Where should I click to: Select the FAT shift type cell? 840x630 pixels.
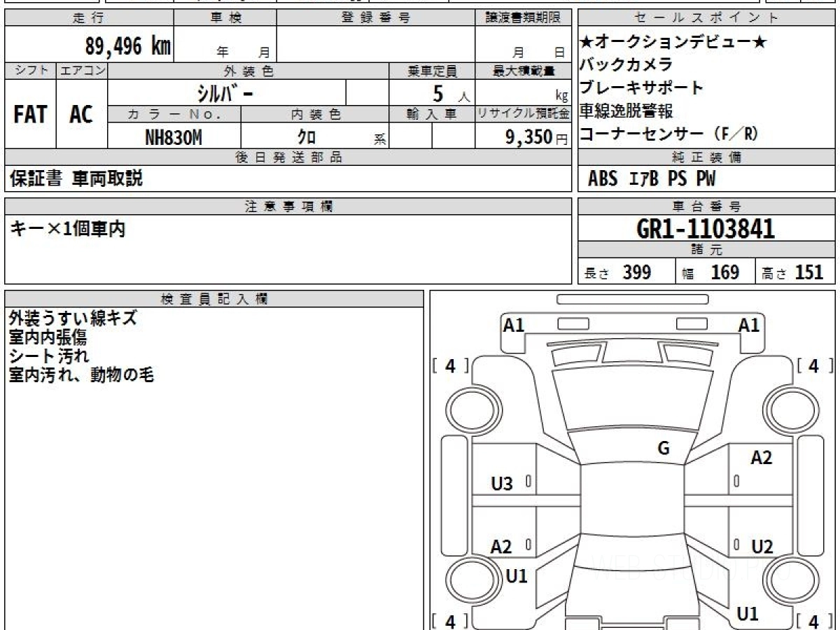click(30, 114)
